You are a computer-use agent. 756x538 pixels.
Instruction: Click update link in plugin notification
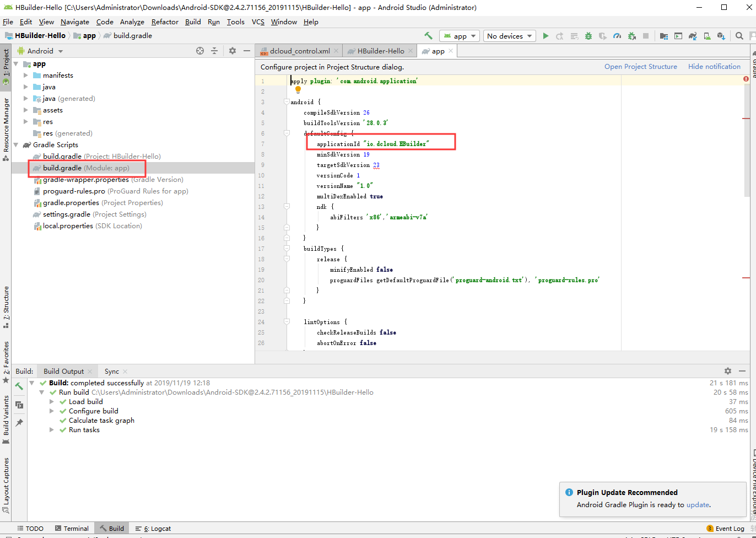pos(698,504)
